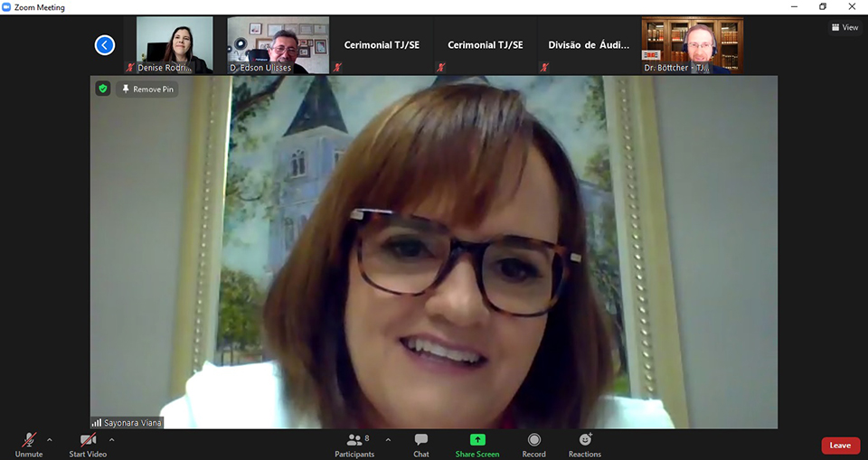Screen dimensions: 868x460
Task: Expand the arrow beside Participants
Action: coord(388,440)
